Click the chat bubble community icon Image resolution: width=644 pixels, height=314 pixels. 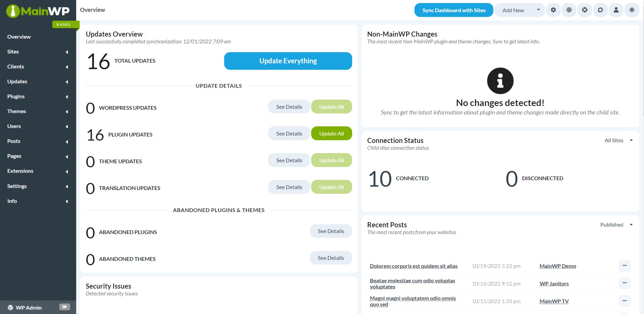point(600,10)
